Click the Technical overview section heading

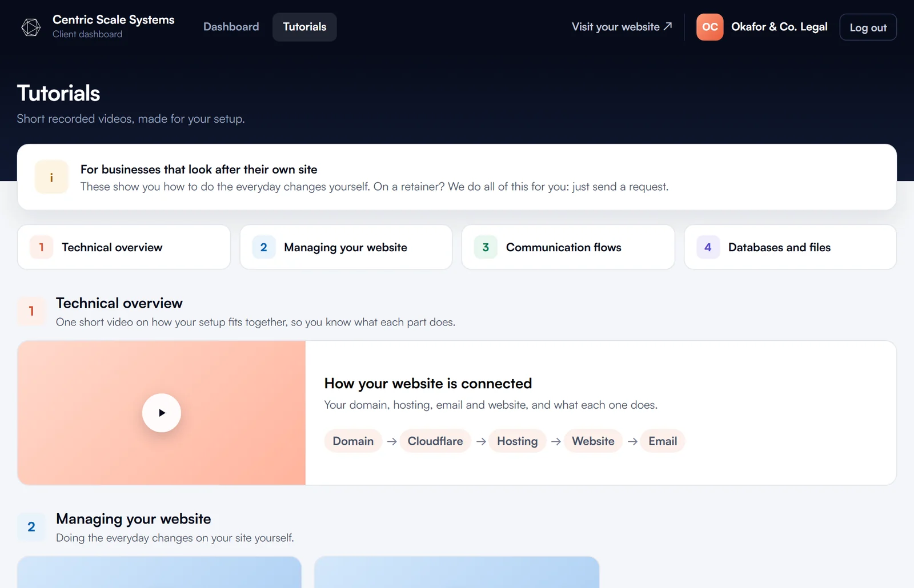[119, 303]
